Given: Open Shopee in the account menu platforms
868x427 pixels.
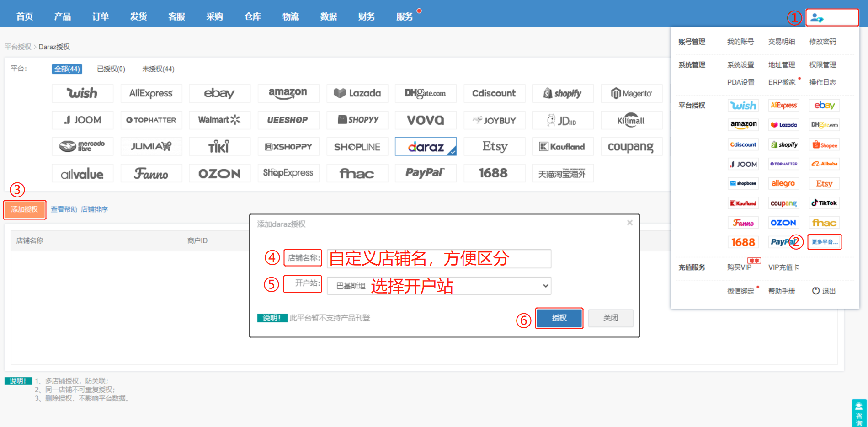Looking at the screenshot, I should pos(825,145).
